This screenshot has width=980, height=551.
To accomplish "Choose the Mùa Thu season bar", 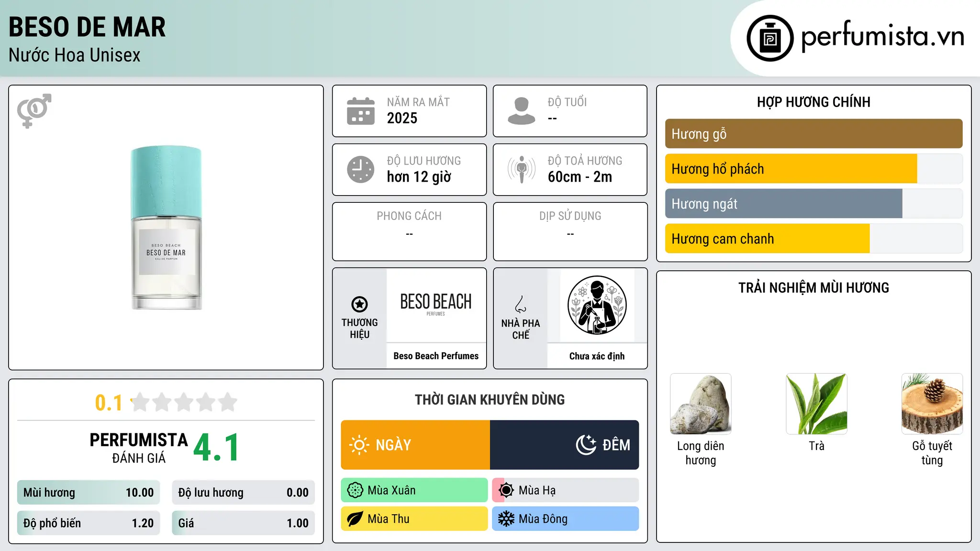I will coord(414,519).
